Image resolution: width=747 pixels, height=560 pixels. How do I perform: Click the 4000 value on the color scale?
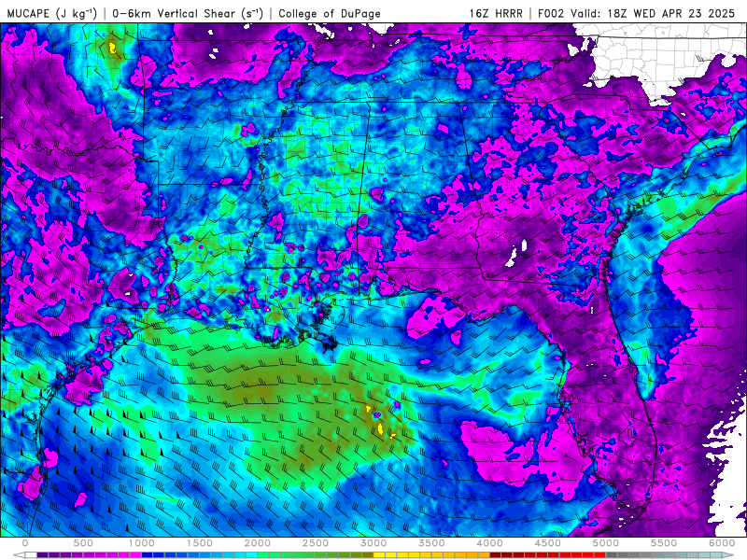[x=489, y=543]
